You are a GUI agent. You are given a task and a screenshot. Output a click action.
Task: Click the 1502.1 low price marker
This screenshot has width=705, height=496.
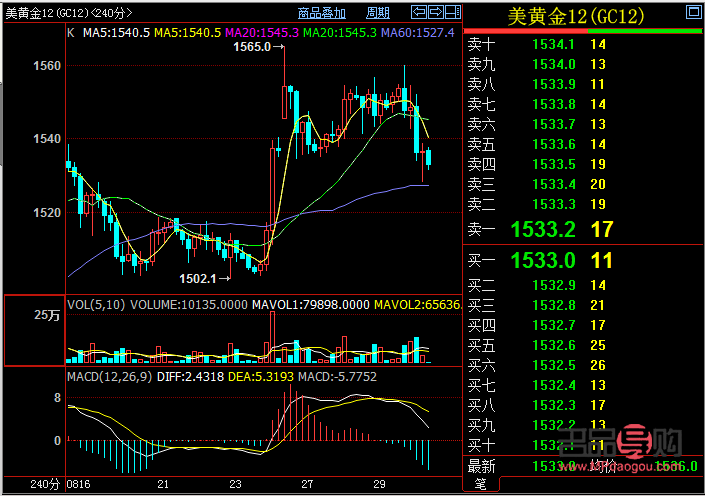[197, 278]
